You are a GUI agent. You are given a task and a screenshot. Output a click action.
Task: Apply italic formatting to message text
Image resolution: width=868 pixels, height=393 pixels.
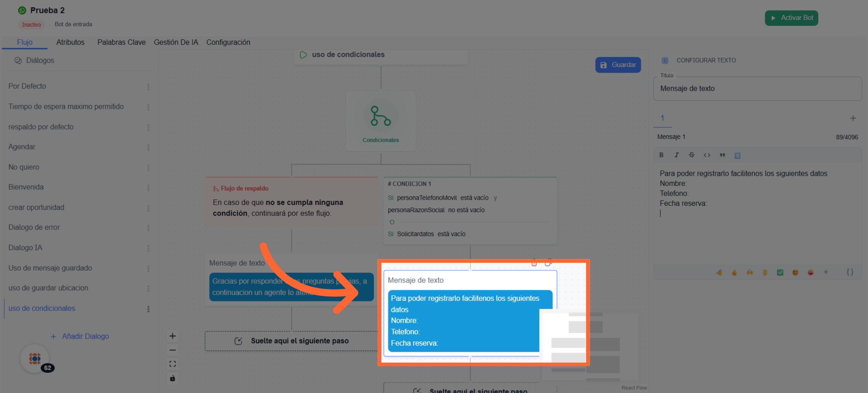pyautogui.click(x=676, y=155)
